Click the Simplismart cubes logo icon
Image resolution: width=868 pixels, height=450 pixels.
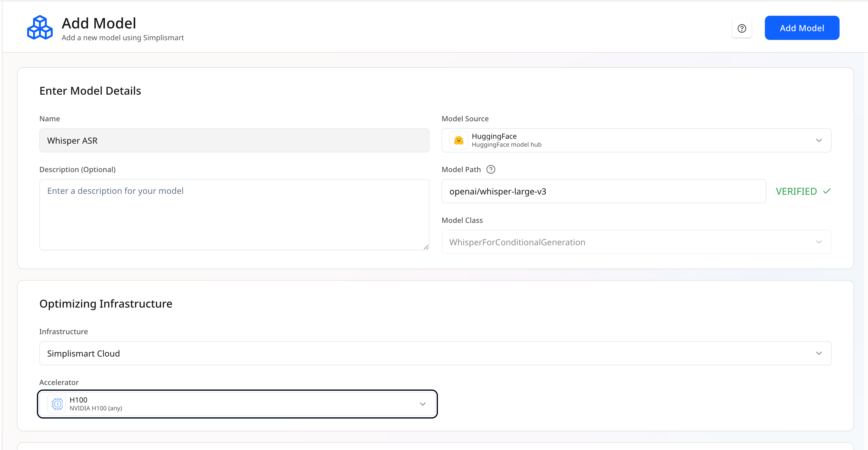[40, 28]
